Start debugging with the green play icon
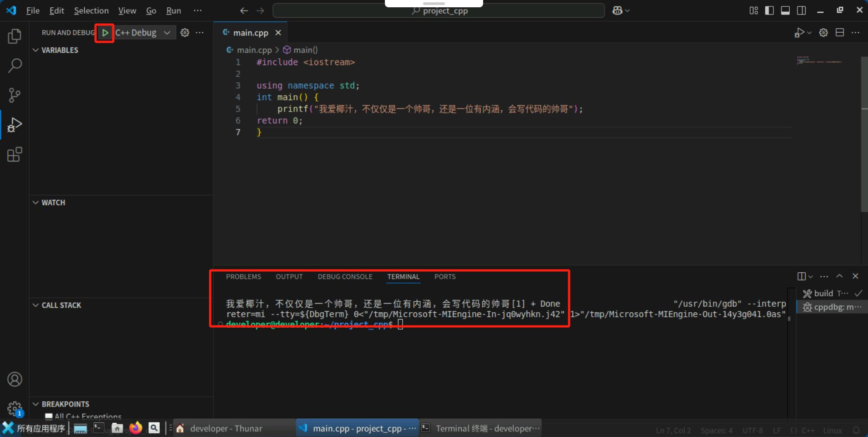868x437 pixels. coord(105,33)
